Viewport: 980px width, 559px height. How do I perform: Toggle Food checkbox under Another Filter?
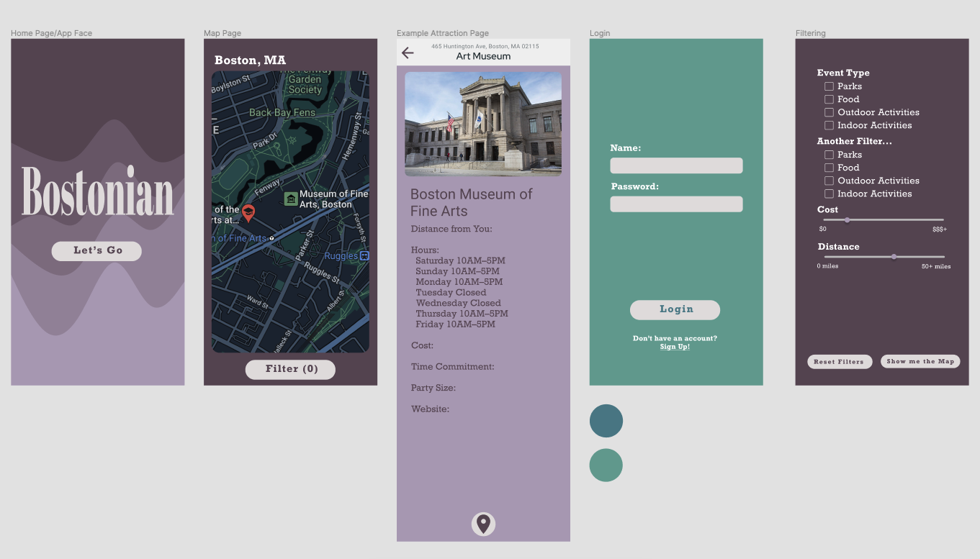click(x=829, y=168)
